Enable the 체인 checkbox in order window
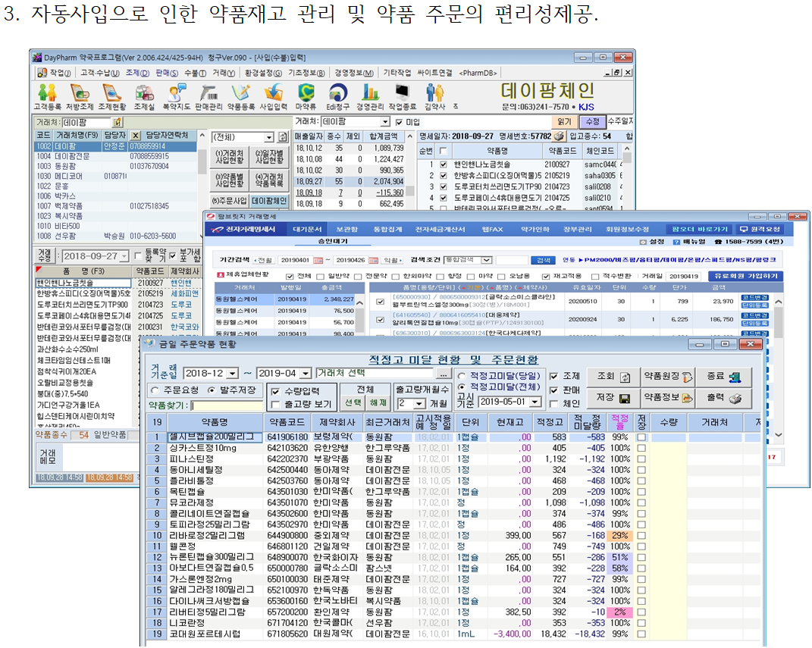This screenshot has width=812, height=648. (553, 404)
